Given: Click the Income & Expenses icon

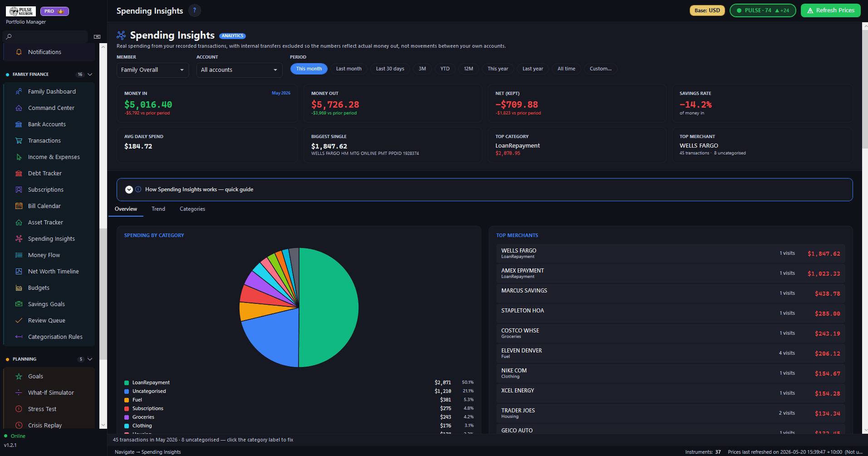Looking at the screenshot, I should [19, 157].
